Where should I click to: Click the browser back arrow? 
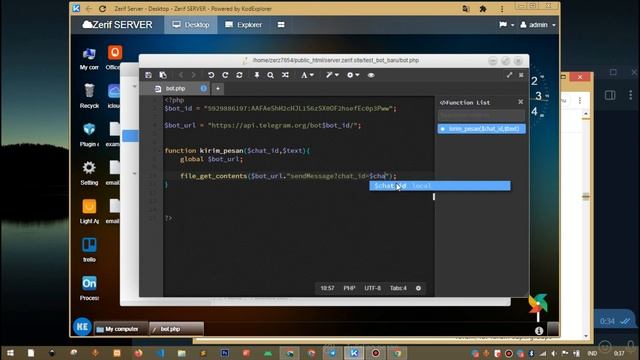click(x=89, y=9)
